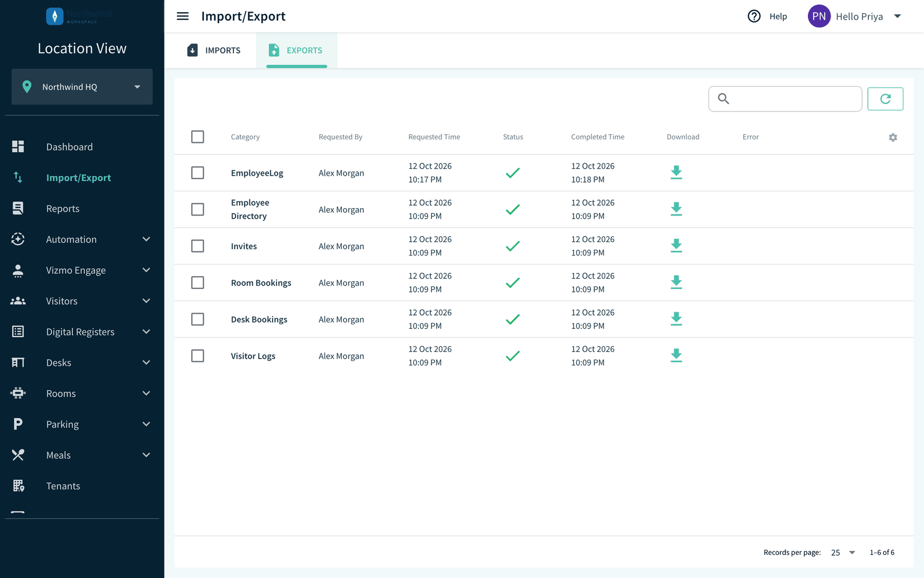Screen dimensions: 924x578
Task: Click the Tenants building icon
Action: (18, 486)
